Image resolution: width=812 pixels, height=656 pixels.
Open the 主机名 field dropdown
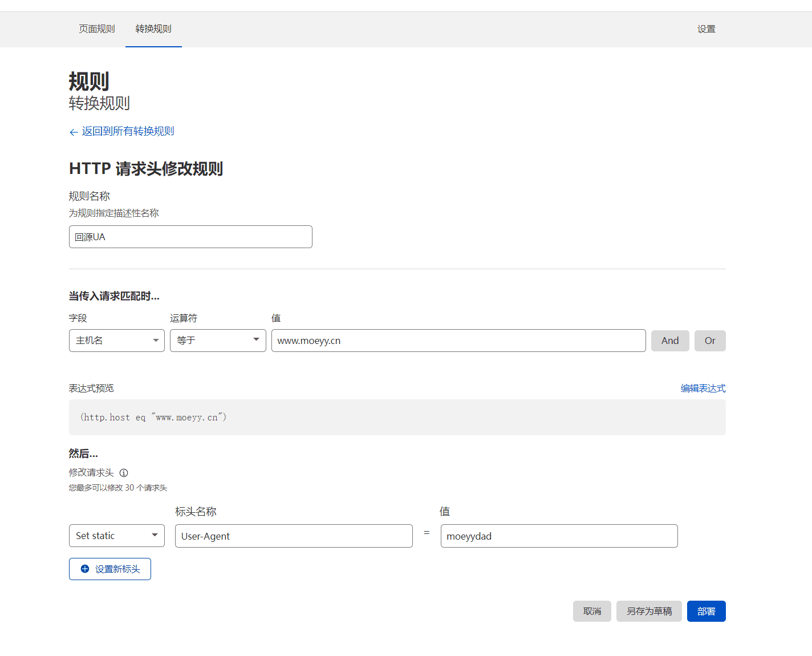(x=117, y=341)
